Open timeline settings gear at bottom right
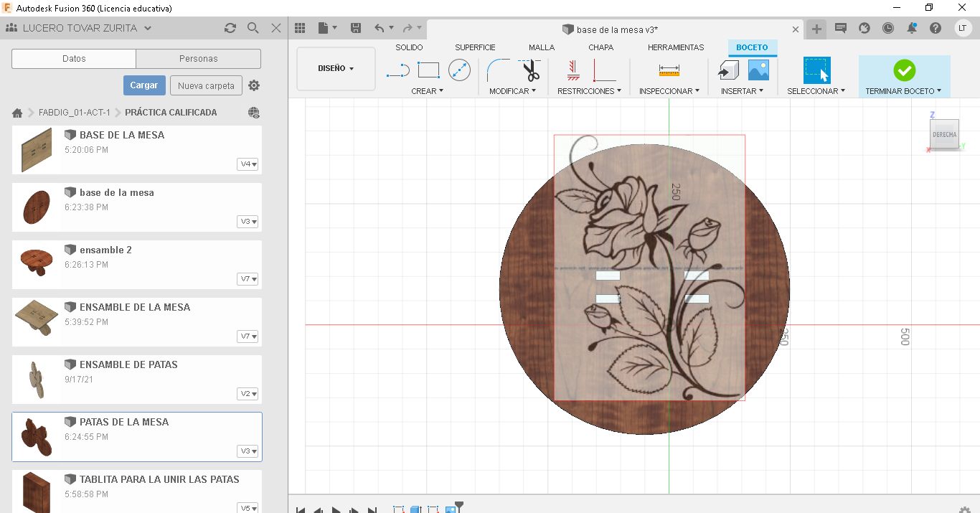This screenshot has height=513, width=980. tap(965, 509)
